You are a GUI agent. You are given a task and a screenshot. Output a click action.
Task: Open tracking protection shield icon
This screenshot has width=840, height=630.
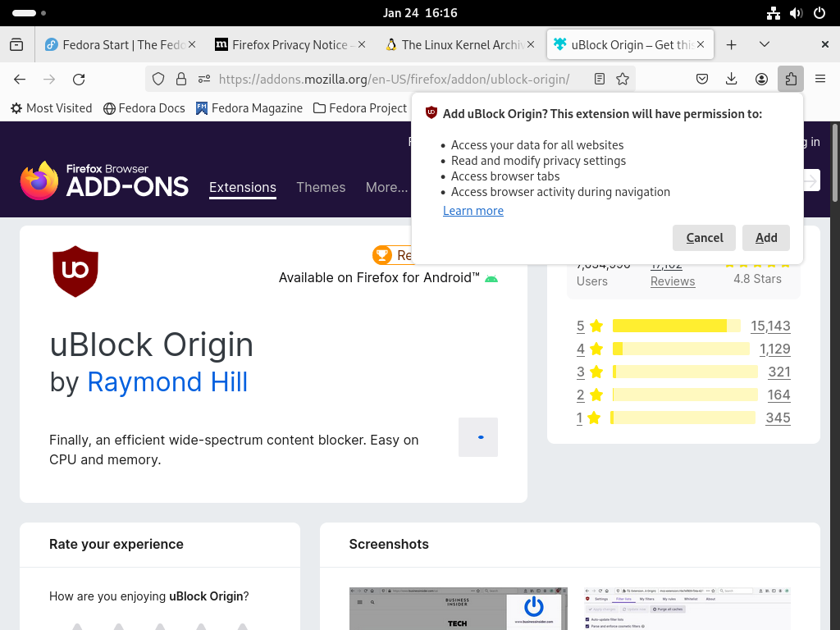pos(158,80)
